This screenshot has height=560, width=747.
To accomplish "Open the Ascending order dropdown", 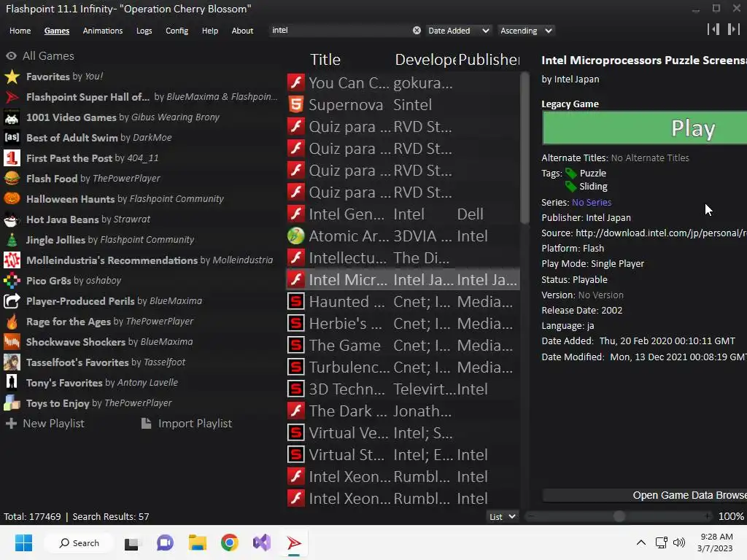I will coord(526,31).
